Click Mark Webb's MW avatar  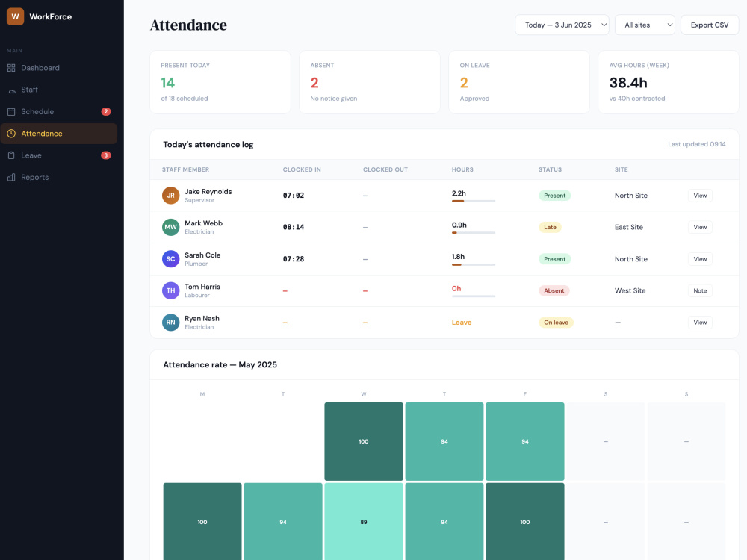[x=170, y=227]
